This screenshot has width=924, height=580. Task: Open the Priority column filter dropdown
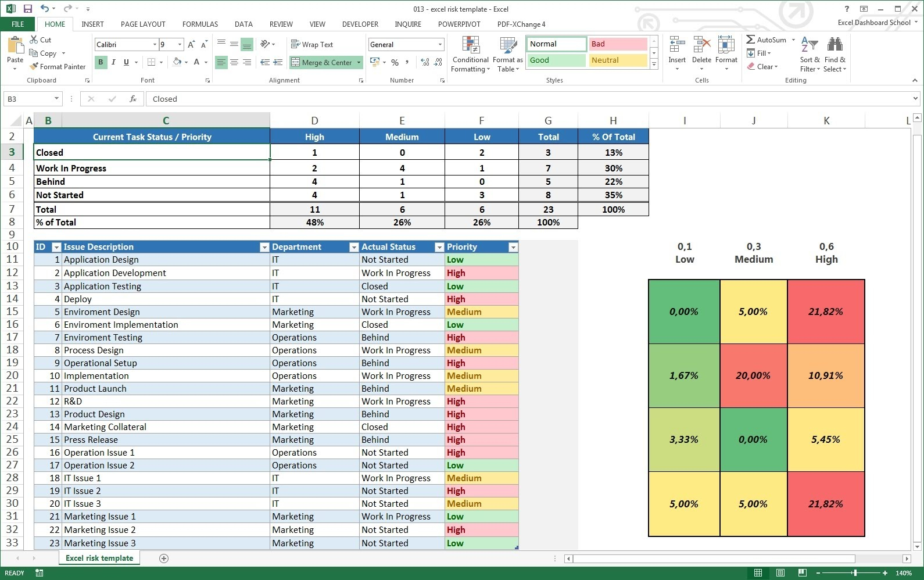(513, 248)
